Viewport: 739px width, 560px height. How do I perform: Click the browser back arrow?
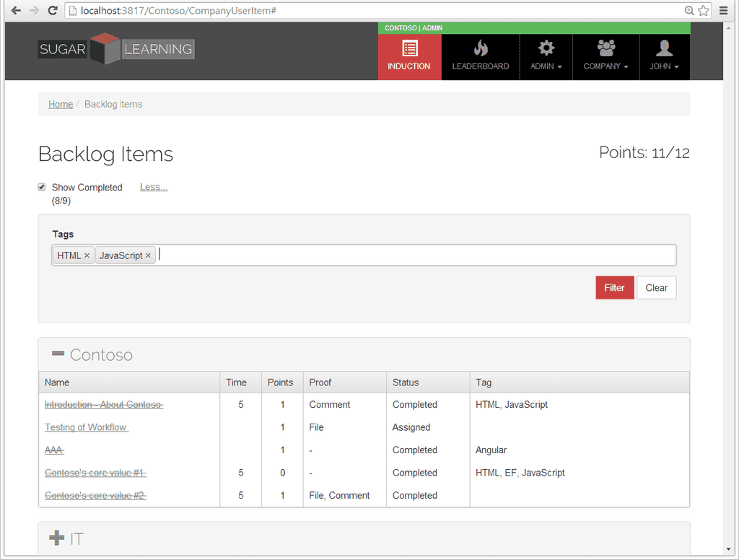16,10
